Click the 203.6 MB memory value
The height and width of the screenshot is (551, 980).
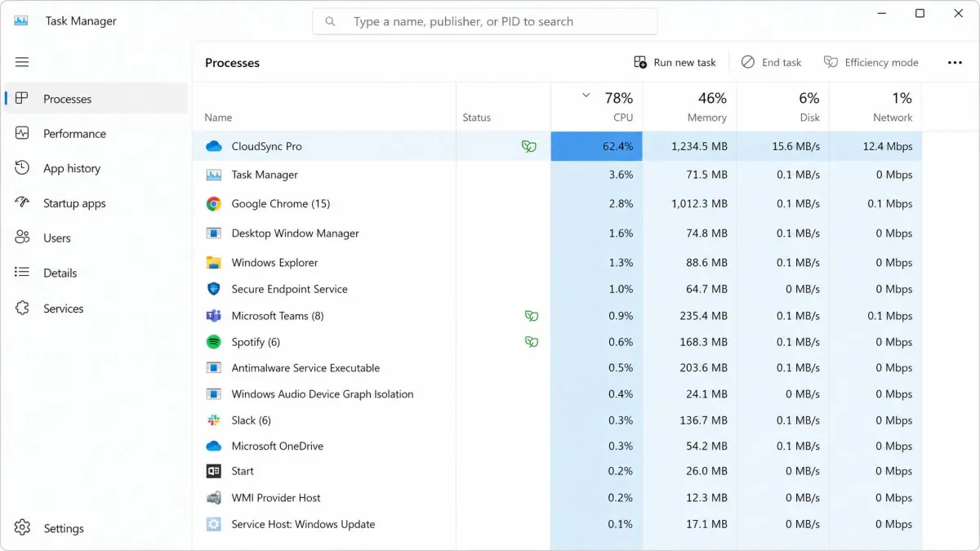coord(703,368)
